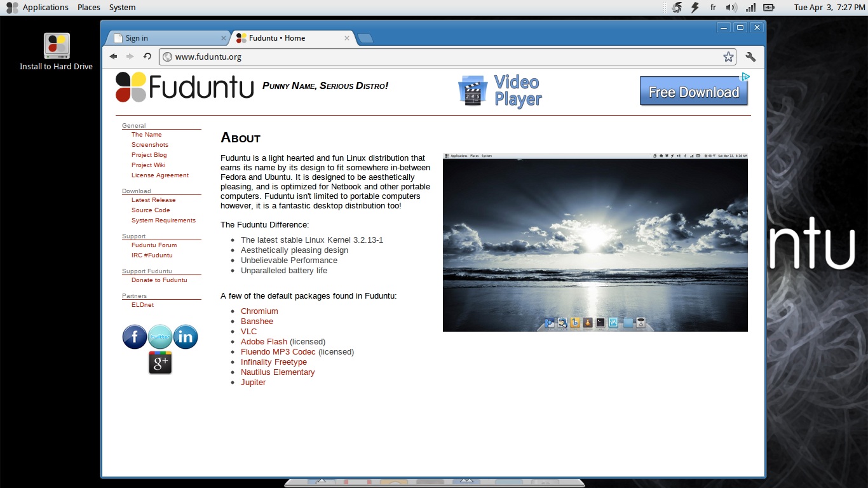Open the Chromium wrench settings menu
This screenshot has height=488, width=868.
(x=750, y=57)
